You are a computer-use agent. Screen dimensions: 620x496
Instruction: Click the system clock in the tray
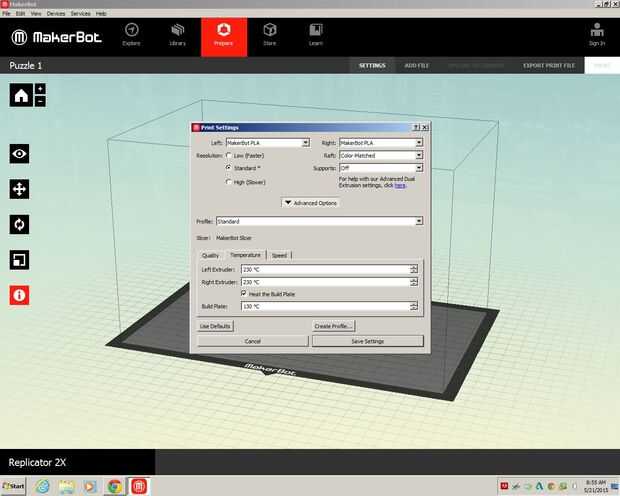595,486
